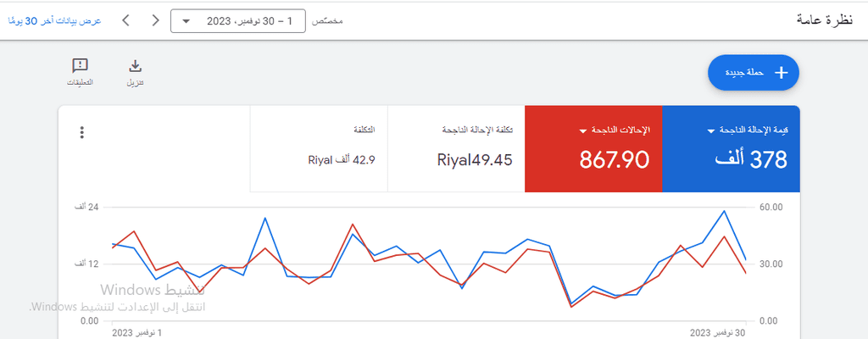The width and height of the screenshot is (868, 339).
Task: Select the blue 378 ألف metric card
Action: 731,149
